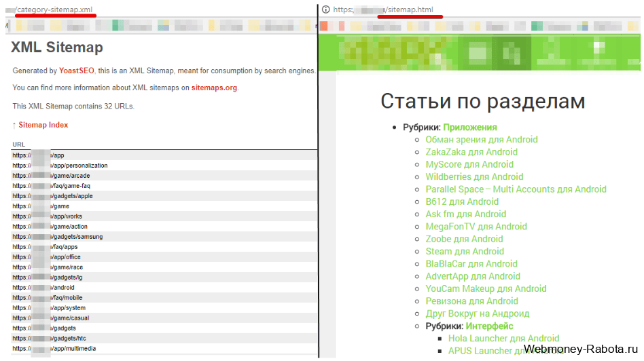The image size is (644, 361).
Task: Open Hola Launcher для Android article
Action: point(503,339)
